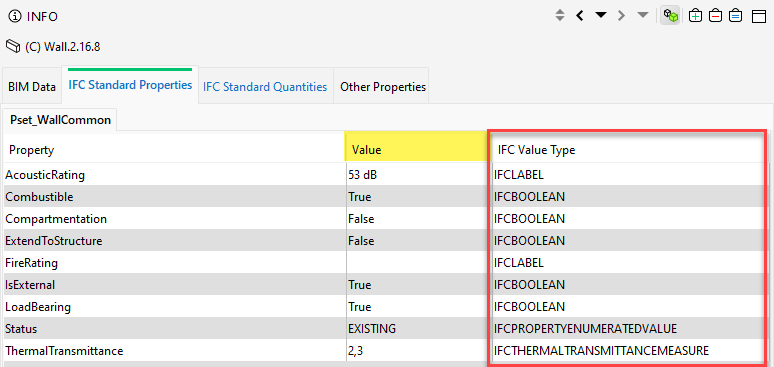Click the empty value field of FireRating
Viewport: 774px width, 367px height.
click(x=419, y=263)
